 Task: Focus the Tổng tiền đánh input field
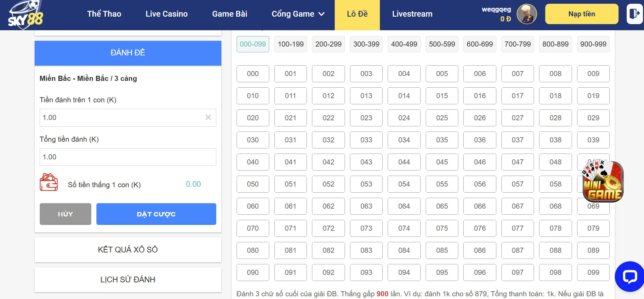pyautogui.click(x=128, y=157)
